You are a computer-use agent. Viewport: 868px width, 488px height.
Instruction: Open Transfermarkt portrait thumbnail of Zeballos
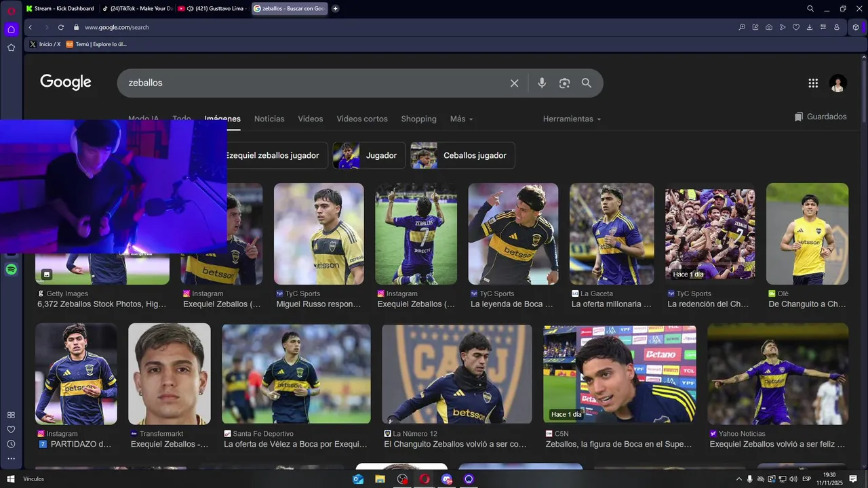[x=170, y=374]
